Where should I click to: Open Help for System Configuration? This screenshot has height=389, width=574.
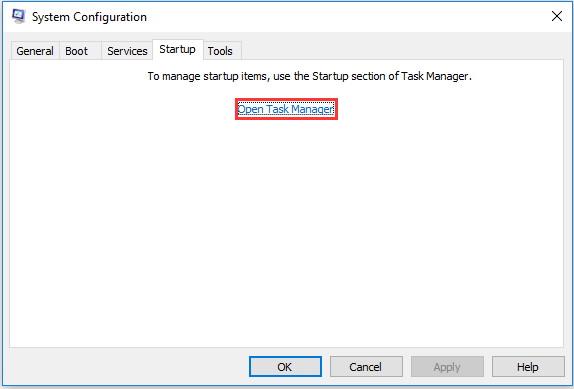pyautogui.click(x=528, y=367)
